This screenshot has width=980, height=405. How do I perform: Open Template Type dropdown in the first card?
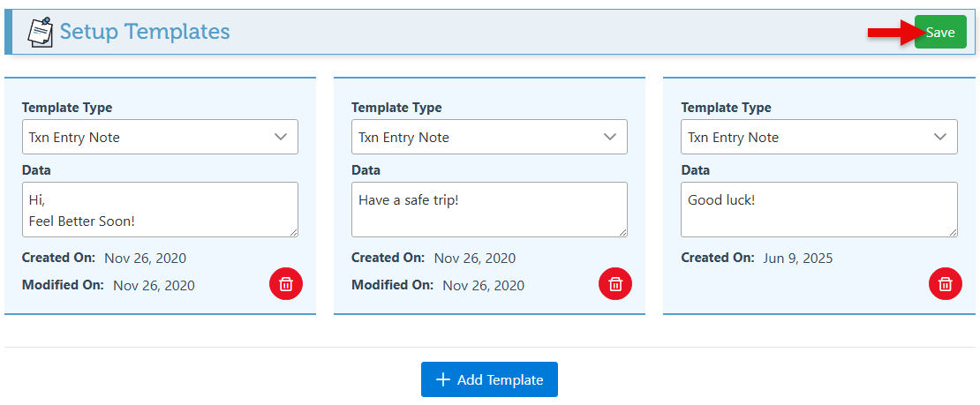pos(160,137)
